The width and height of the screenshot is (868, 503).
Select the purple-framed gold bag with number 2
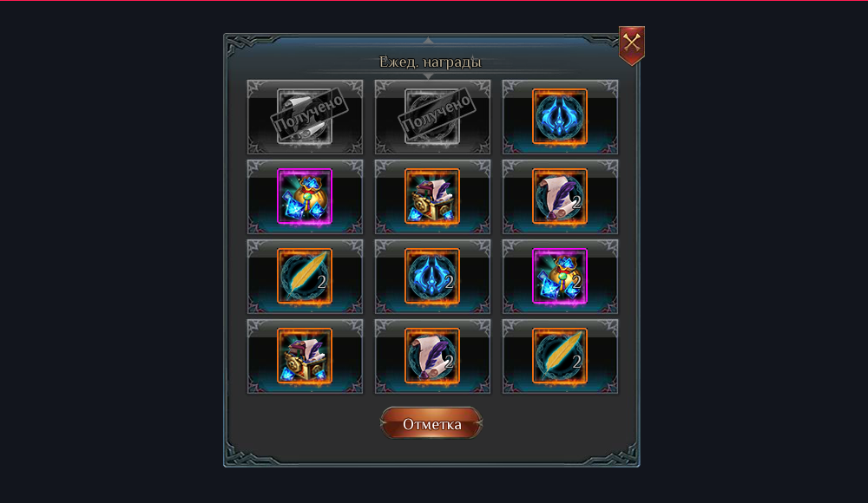(560, 276)
